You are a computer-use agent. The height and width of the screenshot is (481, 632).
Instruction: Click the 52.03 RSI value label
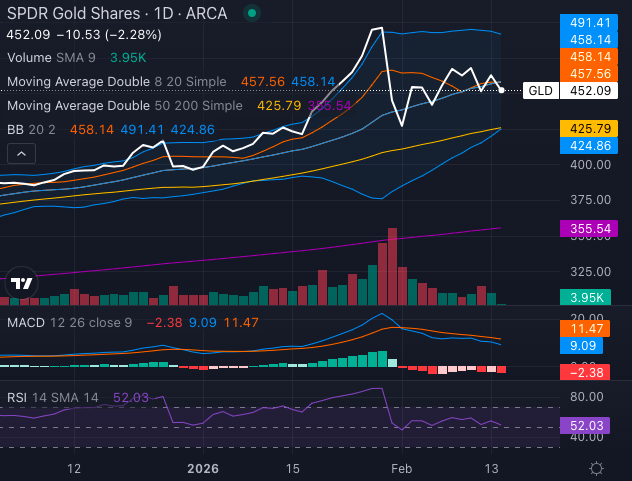click(x=590, y=425)
